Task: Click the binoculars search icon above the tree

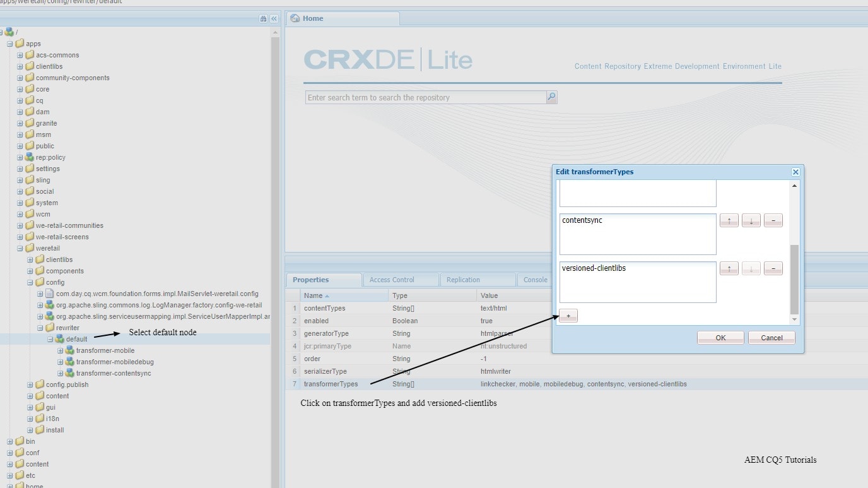Action: tap(264, 19)
